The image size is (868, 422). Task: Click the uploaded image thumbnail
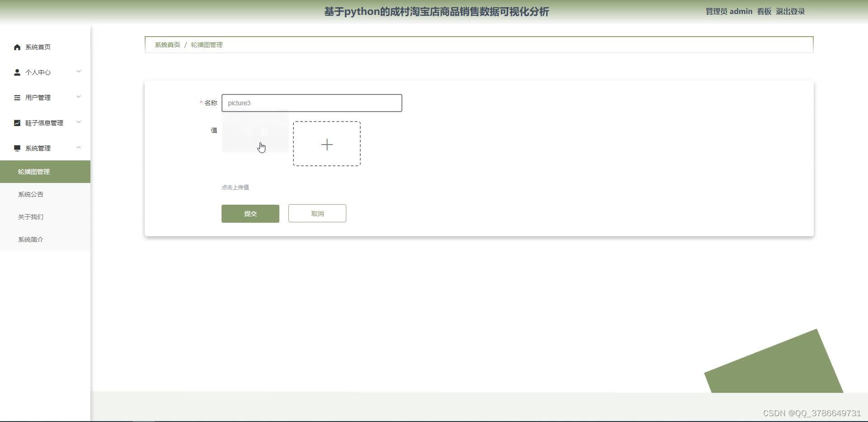255,131
